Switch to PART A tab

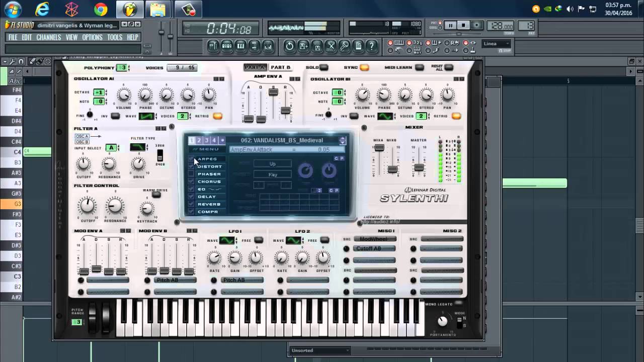255,67
